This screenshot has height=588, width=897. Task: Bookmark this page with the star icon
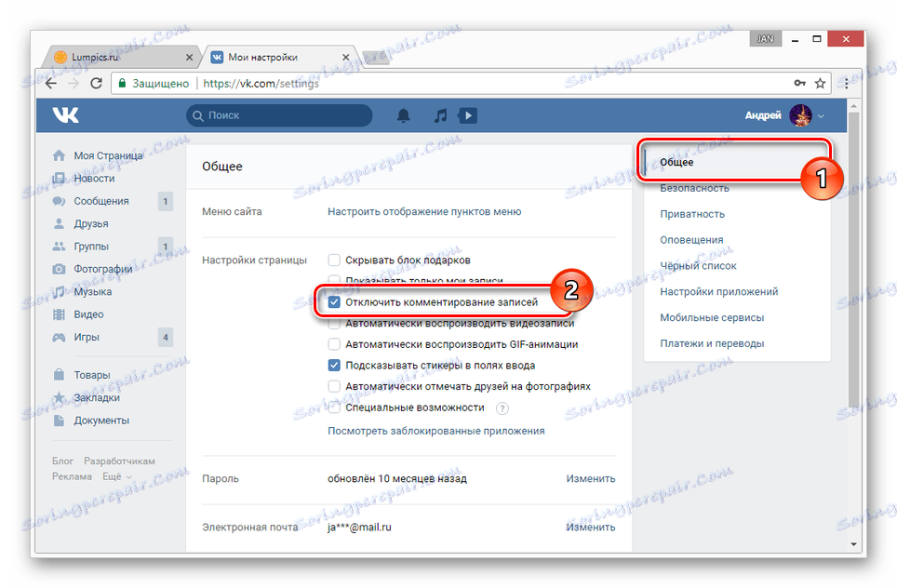[821, 84]
